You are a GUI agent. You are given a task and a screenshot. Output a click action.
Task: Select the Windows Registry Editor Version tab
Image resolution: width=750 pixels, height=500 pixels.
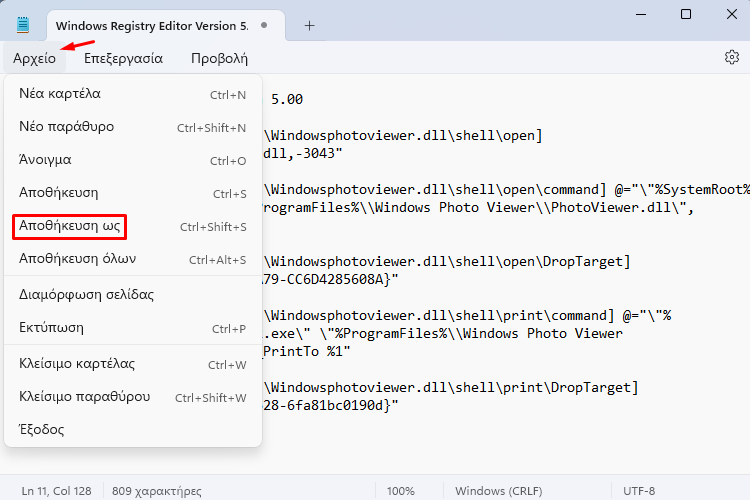pyautogui.click(x=166, y=25)
